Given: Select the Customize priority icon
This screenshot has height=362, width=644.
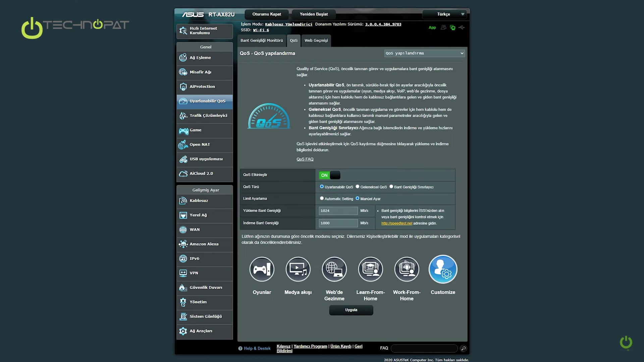Looking at the screenshot, I should 443,269.
